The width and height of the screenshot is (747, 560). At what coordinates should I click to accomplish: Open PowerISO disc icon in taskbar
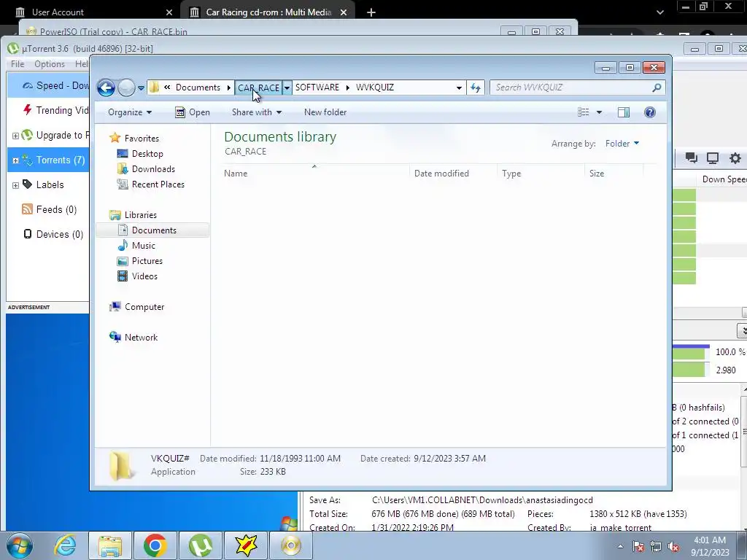pos(291,545)
